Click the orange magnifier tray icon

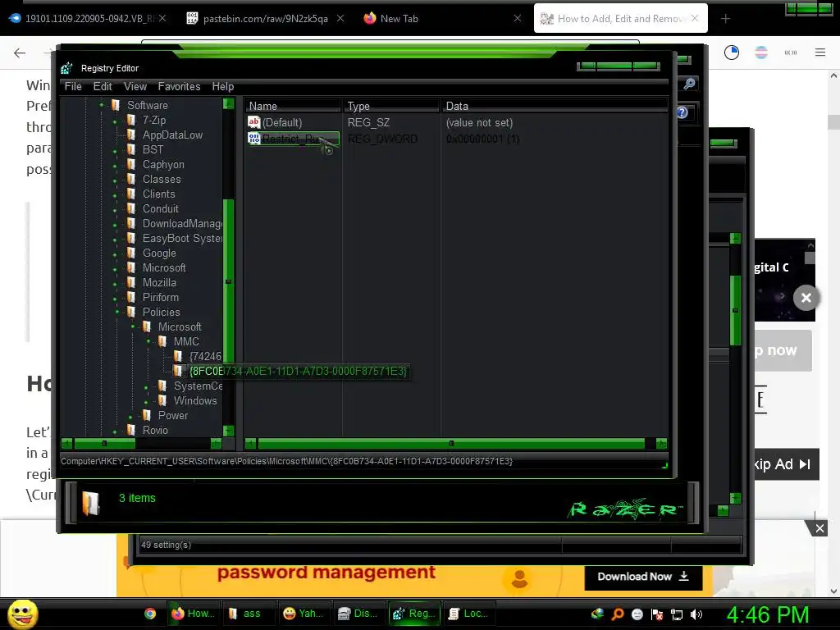(x=617, y=614)
